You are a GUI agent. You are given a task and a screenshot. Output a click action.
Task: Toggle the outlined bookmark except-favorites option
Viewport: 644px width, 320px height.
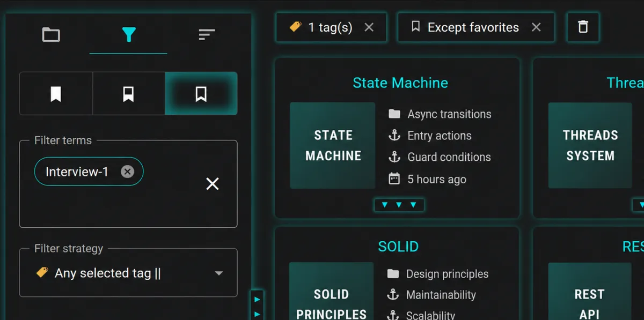201,94
